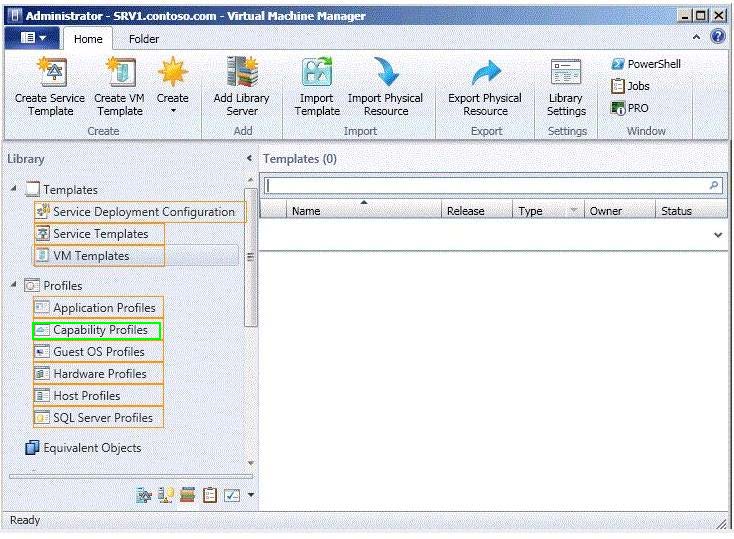The width and height of the screenshot is (734, 539).
Task: Click the tree scrollbar thumb
Action: [251, 257]
